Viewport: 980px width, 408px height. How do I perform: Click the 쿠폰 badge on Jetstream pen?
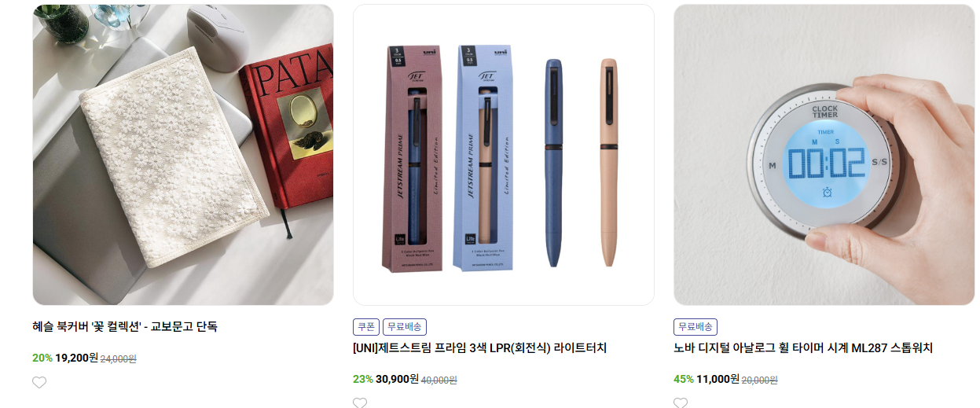[366, 327]
